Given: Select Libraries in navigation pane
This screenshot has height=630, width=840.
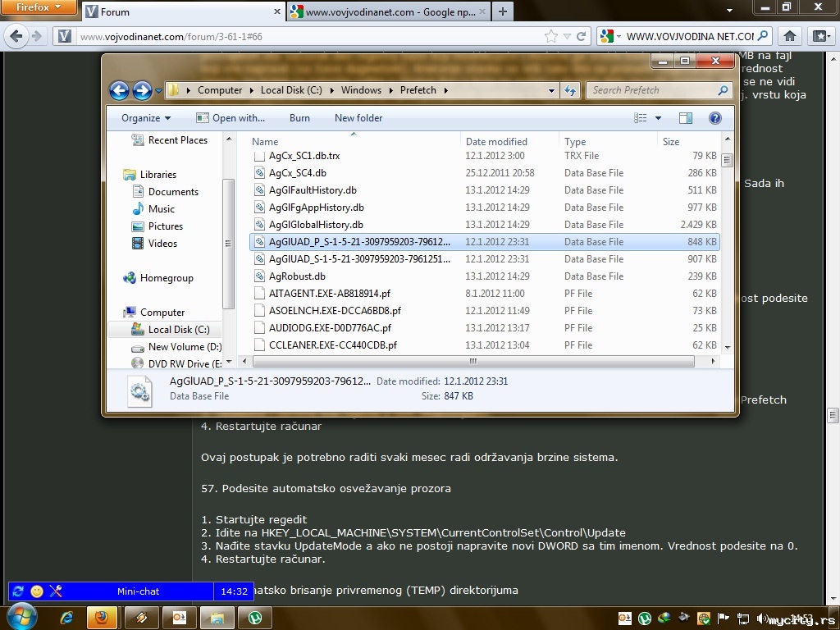Looking at the screenshot, I should click(150, 174).
